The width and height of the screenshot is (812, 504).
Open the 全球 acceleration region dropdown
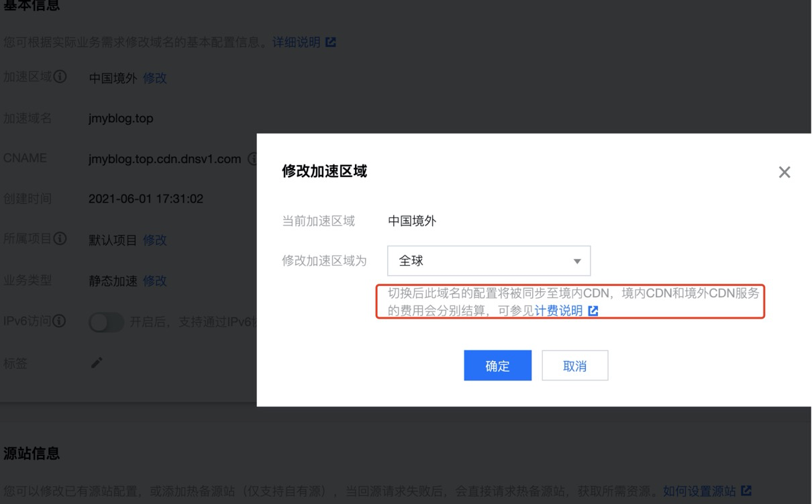tap(489, 261)
